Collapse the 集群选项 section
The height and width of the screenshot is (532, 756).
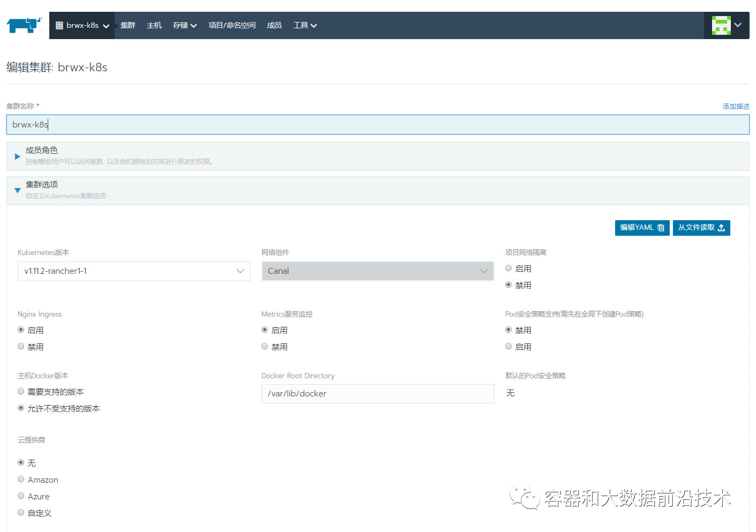(x=378, y=190)
